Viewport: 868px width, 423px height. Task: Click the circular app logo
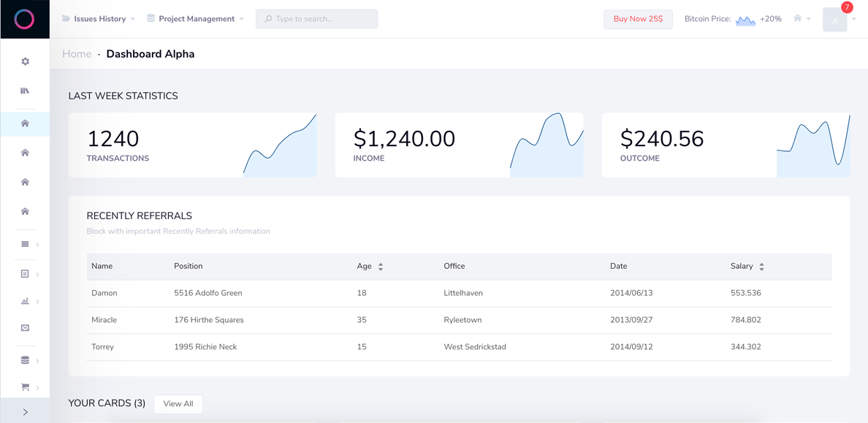(24, 20)
